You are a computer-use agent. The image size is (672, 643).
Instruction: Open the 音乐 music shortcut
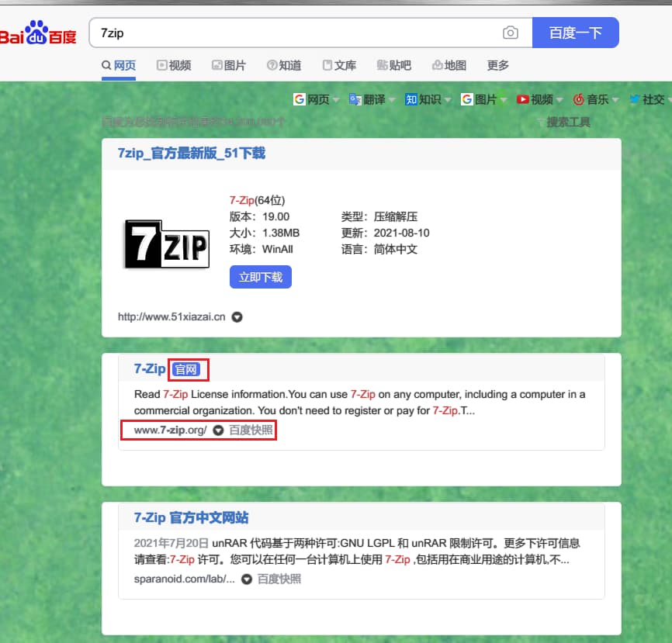coord(591,99)
